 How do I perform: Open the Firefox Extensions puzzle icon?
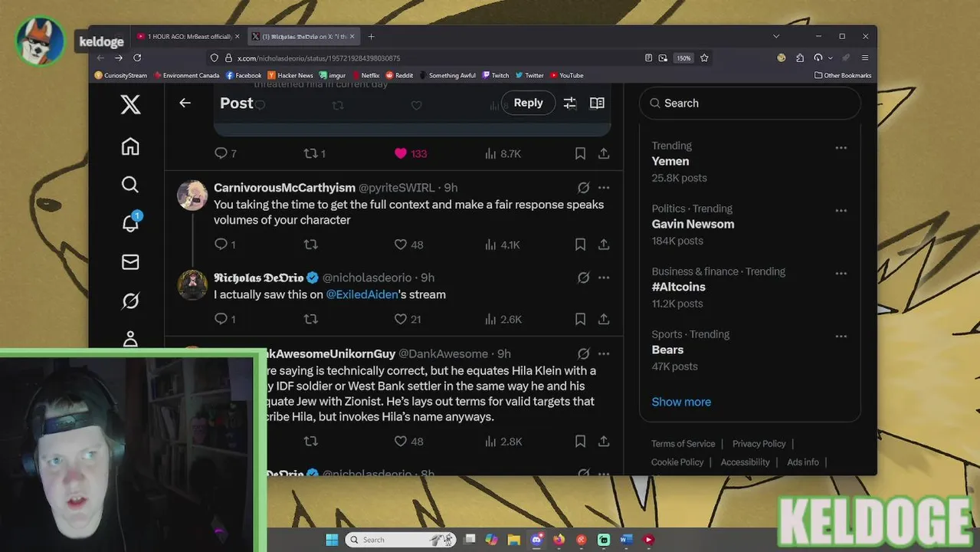click(800, 58)
